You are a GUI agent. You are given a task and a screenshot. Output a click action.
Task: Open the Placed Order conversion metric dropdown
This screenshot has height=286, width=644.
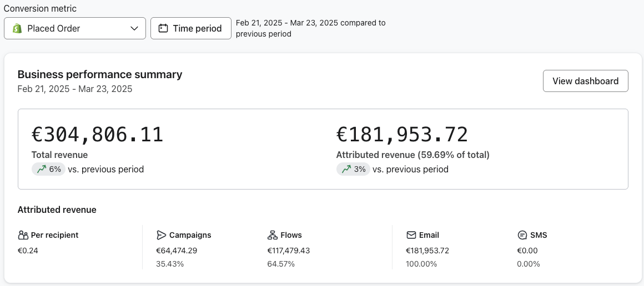(75, 28)
